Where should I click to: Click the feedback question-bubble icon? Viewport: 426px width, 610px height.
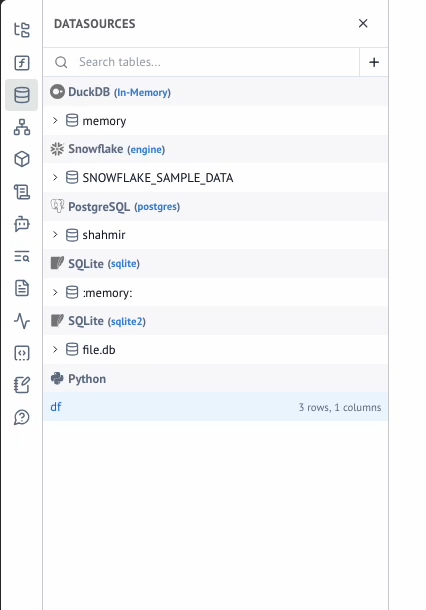[x=22, y=417]
